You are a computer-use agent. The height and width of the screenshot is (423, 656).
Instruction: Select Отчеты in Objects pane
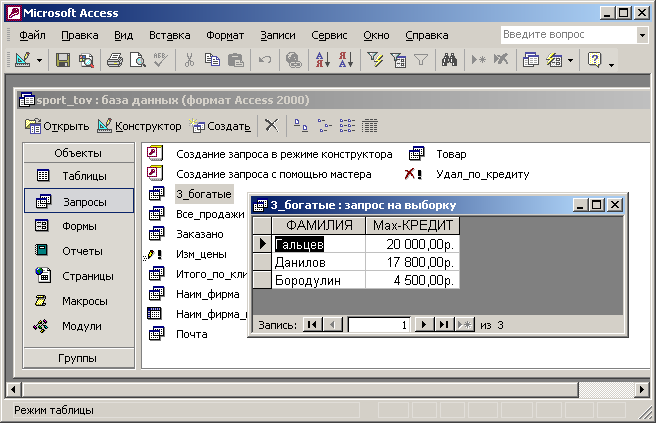tap(79, 251)
